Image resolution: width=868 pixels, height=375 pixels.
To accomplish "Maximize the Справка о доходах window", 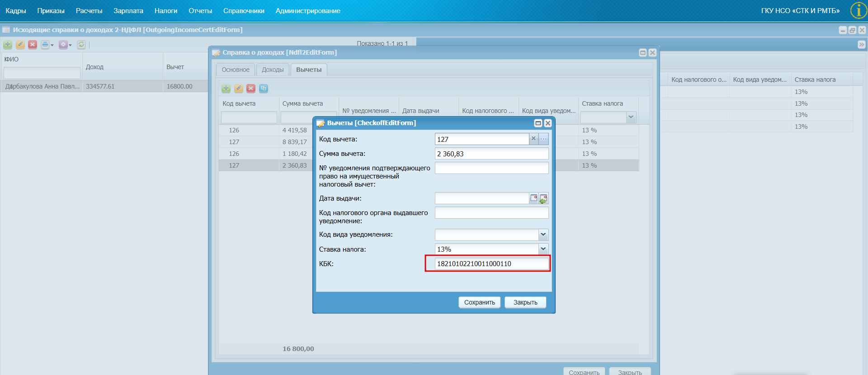I will 642,52.
